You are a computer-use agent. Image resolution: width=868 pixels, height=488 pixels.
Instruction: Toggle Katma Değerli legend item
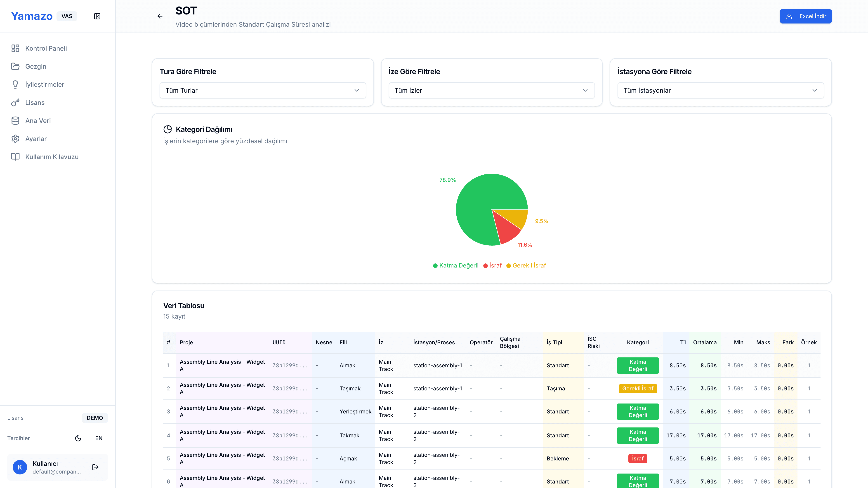(455, 265)
